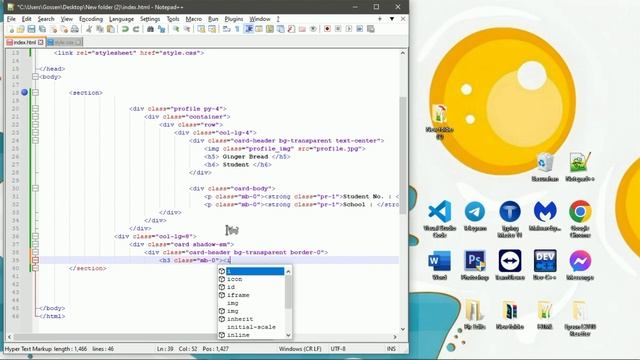Open the Document Map toolbar icon
This screenshot has width=640, height=360.
[x=270, y=29]
